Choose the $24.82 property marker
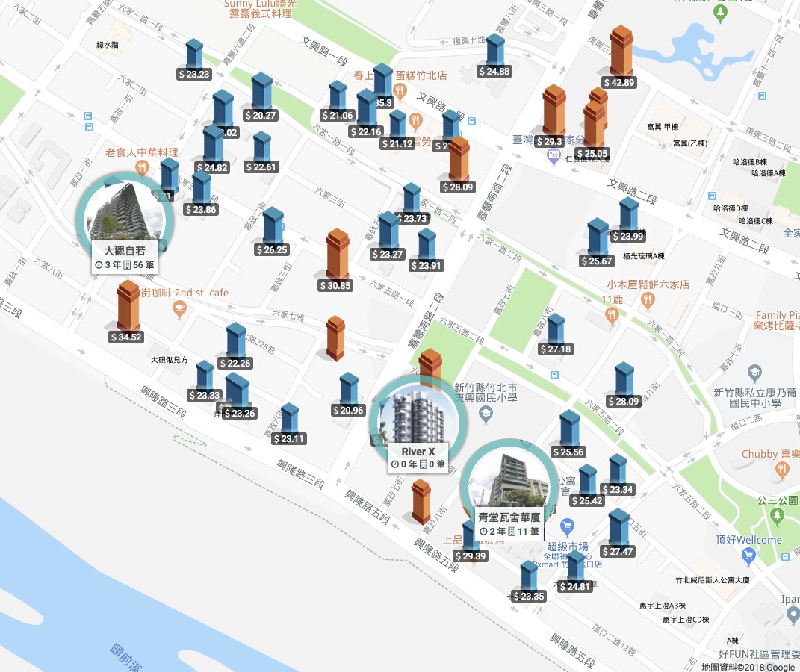The image size is (800, 672). [x=212, y=149]
